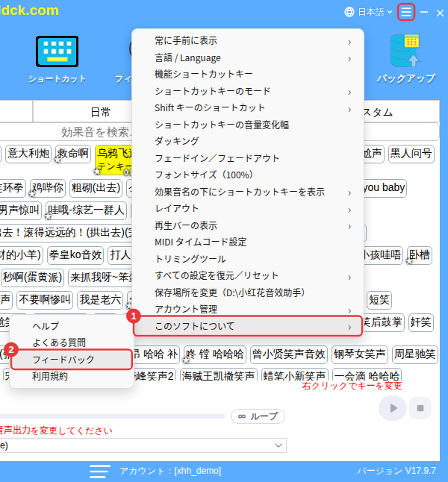
Task: Play the 我是老六 sound effect
Action: [x=100, y=300]
